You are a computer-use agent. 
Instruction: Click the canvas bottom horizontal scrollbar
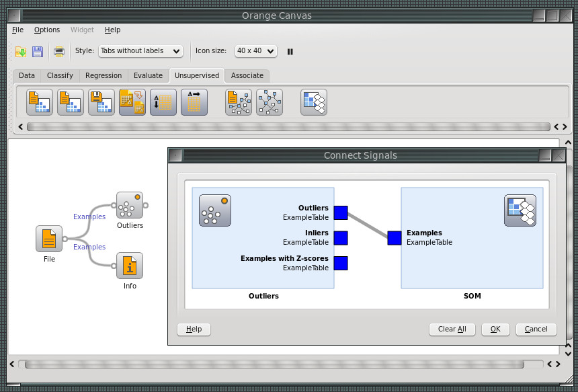[275, 364]
